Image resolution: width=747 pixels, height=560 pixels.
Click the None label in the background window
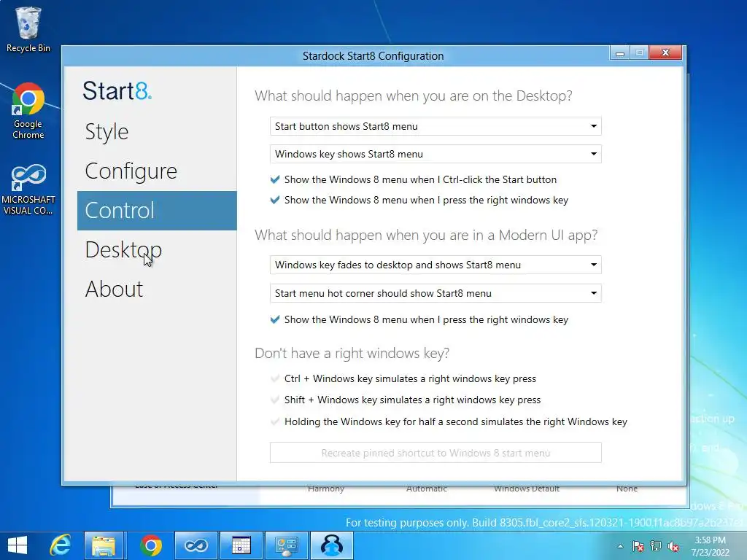pyautogui.click(x=627, y=489)
